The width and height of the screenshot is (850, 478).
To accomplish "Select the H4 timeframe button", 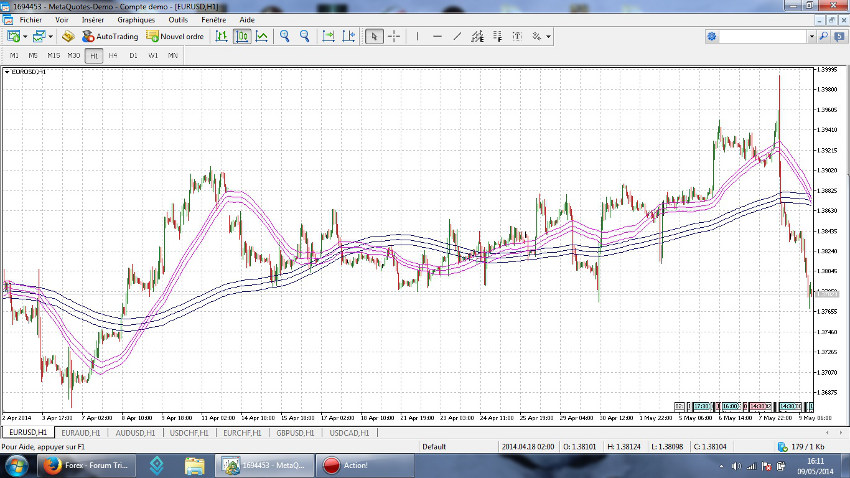I will 113,55.
